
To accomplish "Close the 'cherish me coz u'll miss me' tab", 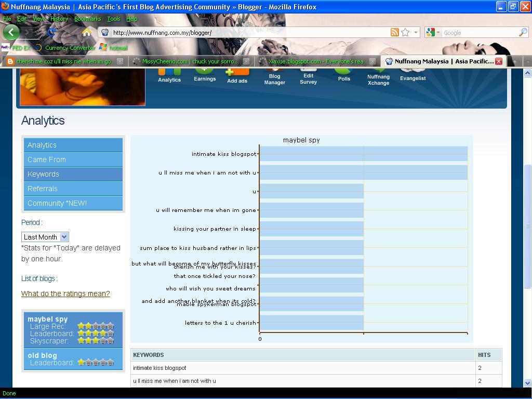I will click(x=120, y=61).
